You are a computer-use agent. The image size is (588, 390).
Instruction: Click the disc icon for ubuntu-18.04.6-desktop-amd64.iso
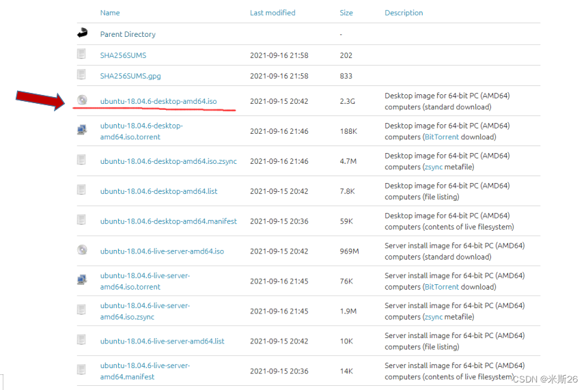tap(82, 100)
